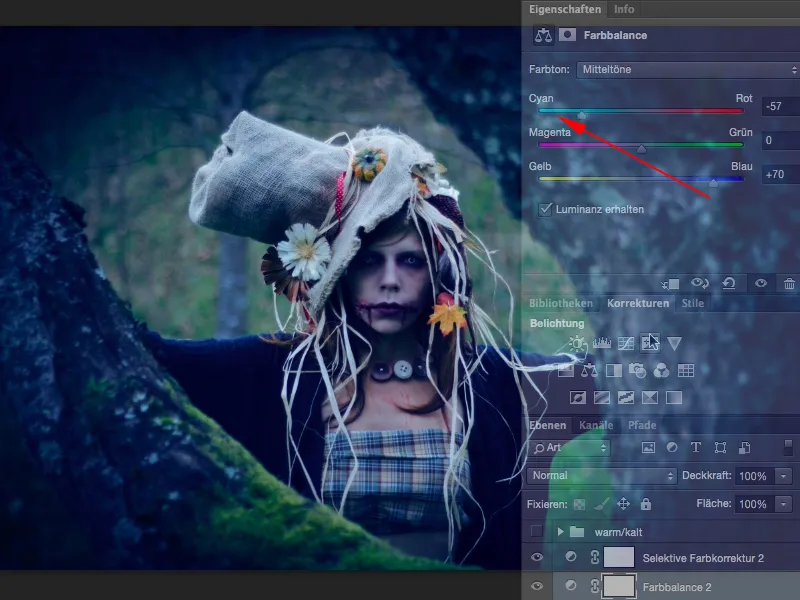
Task: Open the Stile tab
Action: click(x=692, y=303)
